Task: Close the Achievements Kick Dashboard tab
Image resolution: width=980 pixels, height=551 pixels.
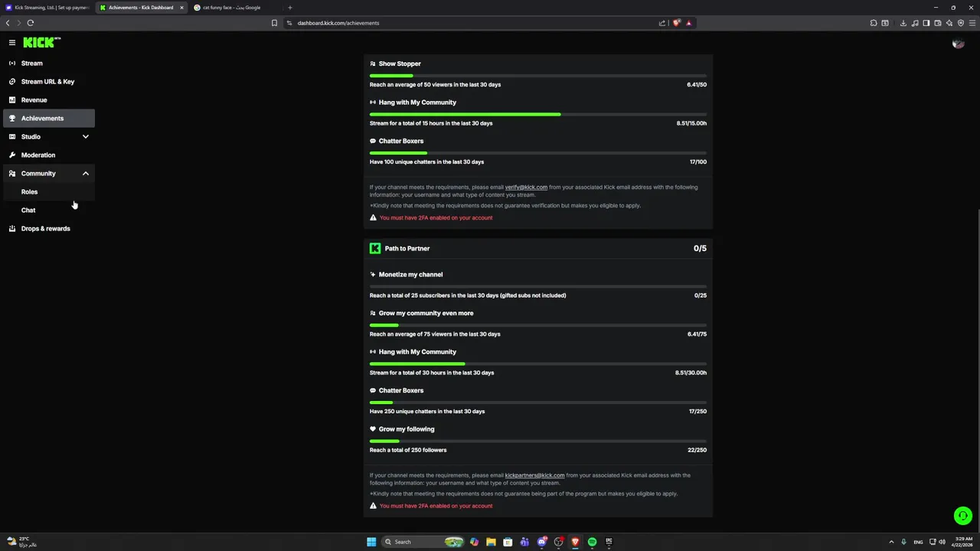Action: point(181,8)
